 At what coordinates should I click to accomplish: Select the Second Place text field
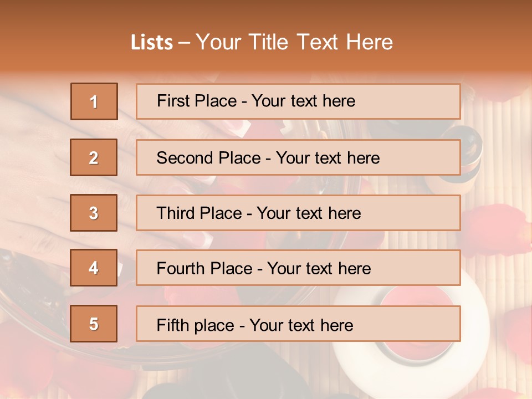(x=298, y=157)
